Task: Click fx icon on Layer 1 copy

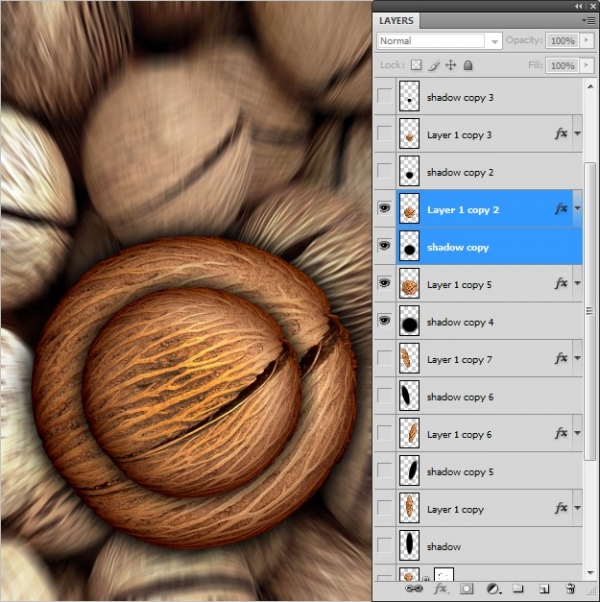Action: click(x=561, y=508)
